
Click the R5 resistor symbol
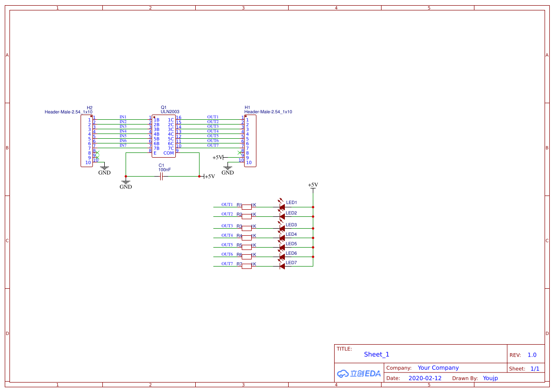click(247, 248)
